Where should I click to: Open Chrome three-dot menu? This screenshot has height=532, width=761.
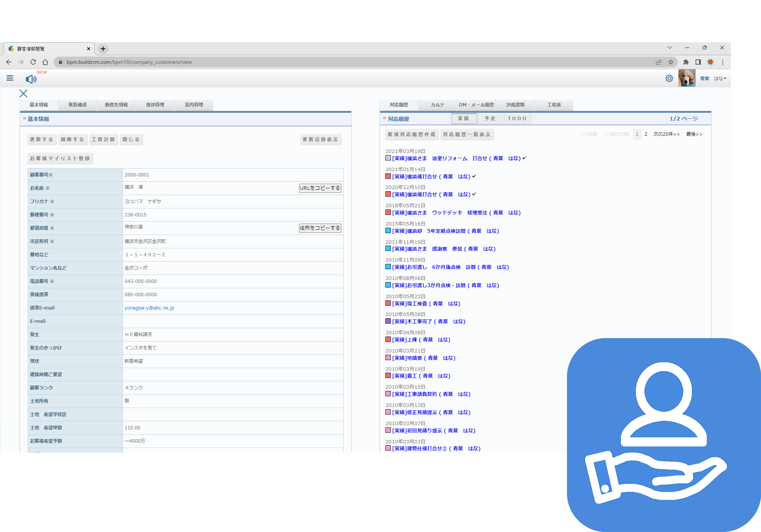pyautogui.click(x=723, y=62)
